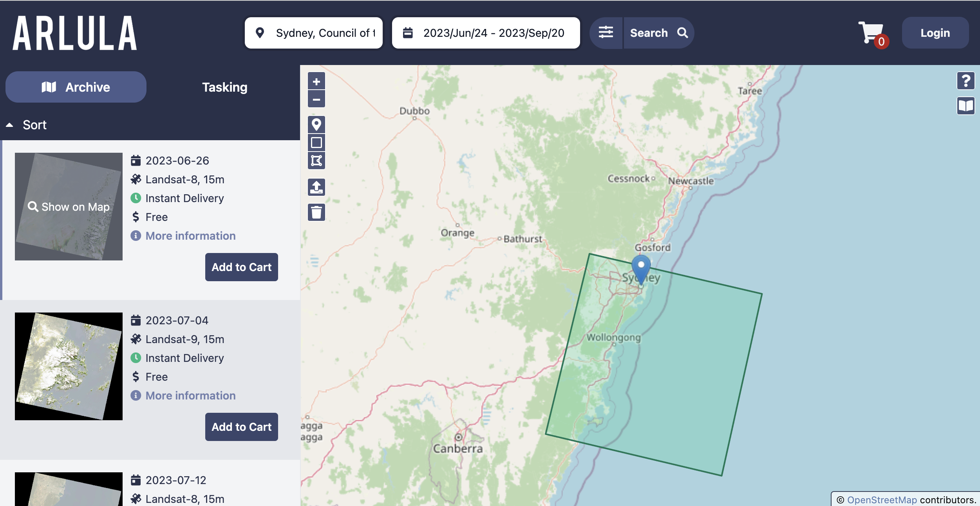
Task: Select the polygon area drawing tool
Action: point(316,161)
